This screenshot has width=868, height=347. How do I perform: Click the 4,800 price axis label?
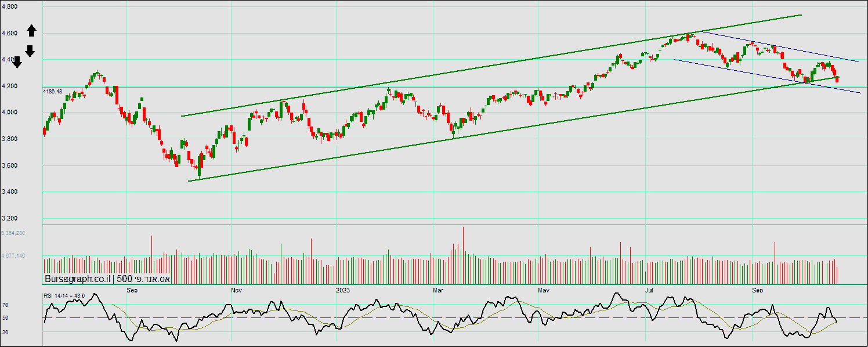pos(9,7)
